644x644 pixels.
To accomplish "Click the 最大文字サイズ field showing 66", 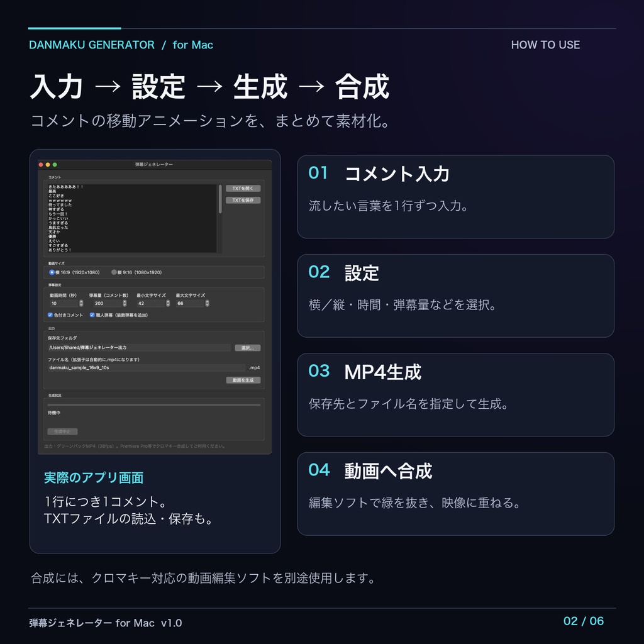I will tap(190, 304).
